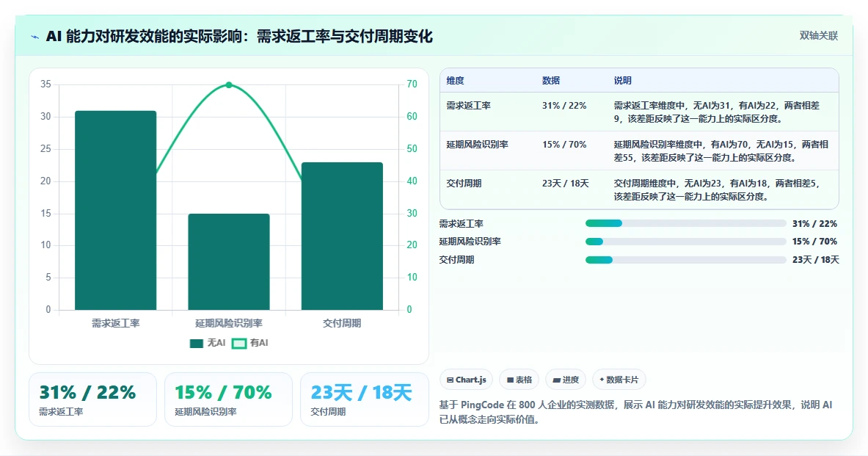Click the 延期风险识别率 bar in chart
The height and width of the screenshot is (456, 868).
click(229, 261)
